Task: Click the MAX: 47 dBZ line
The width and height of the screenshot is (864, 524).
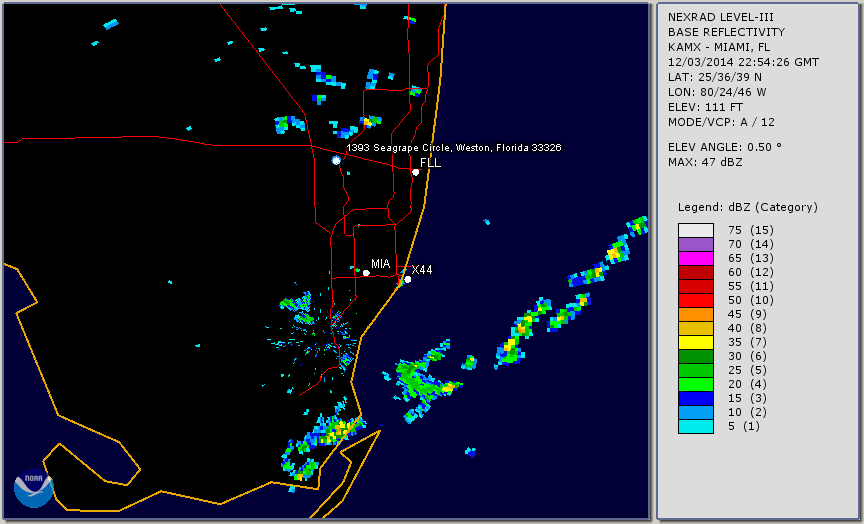Action: pyautogui.click(x=705, y=162)
